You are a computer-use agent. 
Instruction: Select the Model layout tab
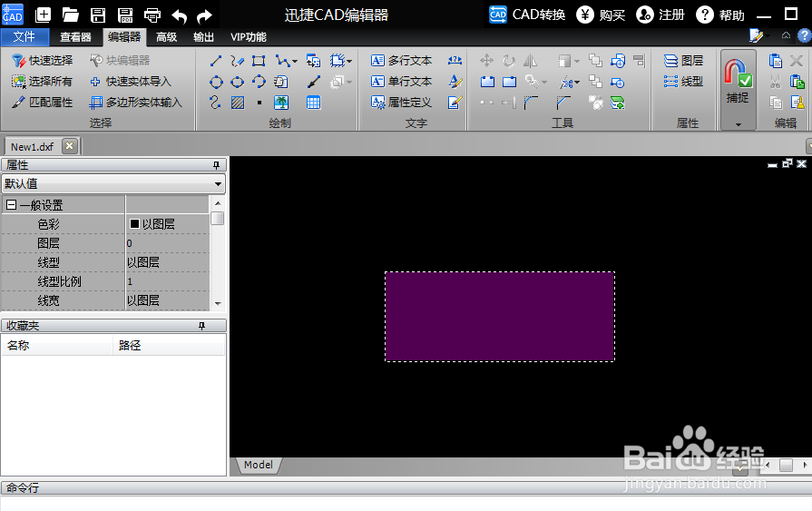click(259, 465)
